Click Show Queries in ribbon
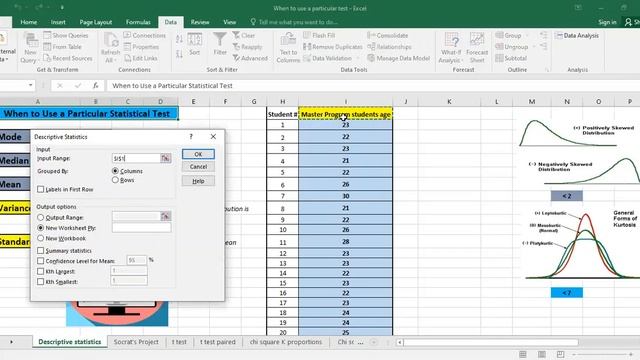 (66, 36)
